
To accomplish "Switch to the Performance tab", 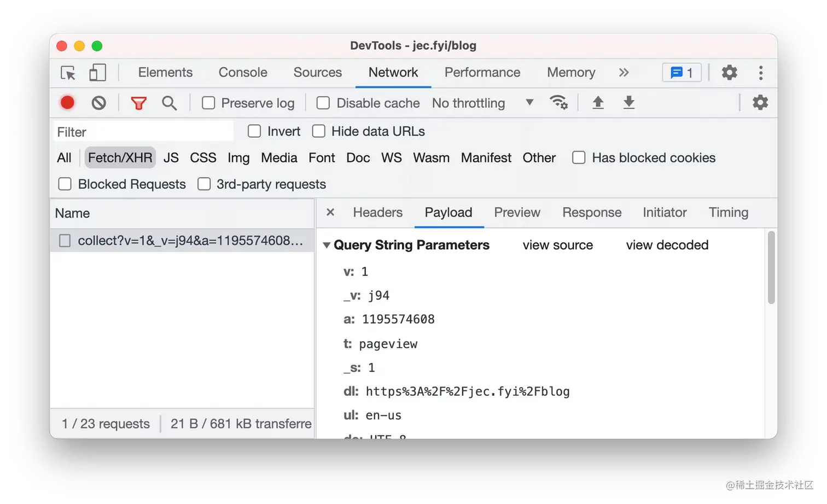I will tap(482, 72).
